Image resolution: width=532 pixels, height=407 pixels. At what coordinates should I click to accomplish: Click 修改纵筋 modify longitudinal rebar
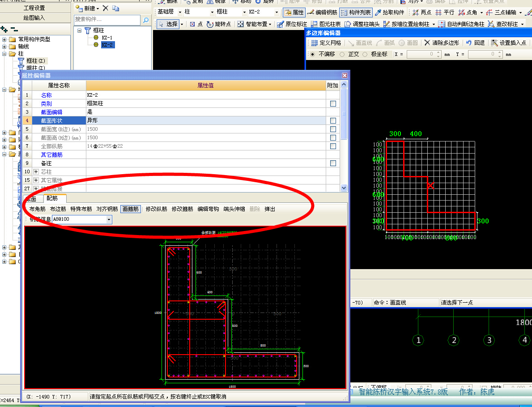coord(157,209)
